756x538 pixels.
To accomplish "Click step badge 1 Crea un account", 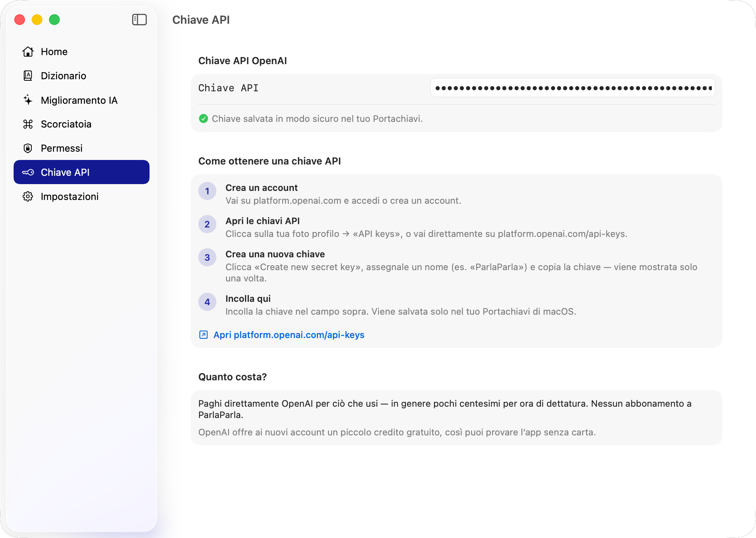I will 207,191.
